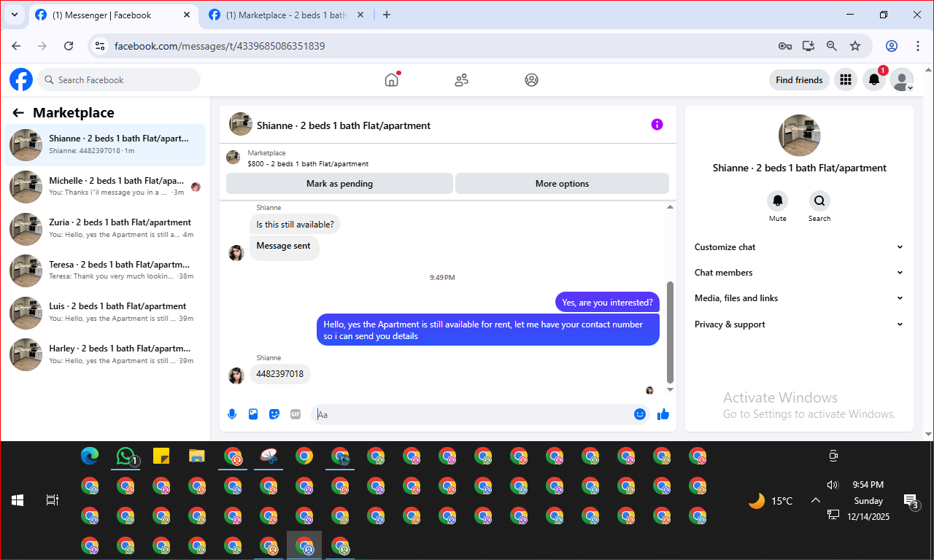Click the chat scrollbar up arrow
Screen dimensions: 934x560
click(670, 207)
